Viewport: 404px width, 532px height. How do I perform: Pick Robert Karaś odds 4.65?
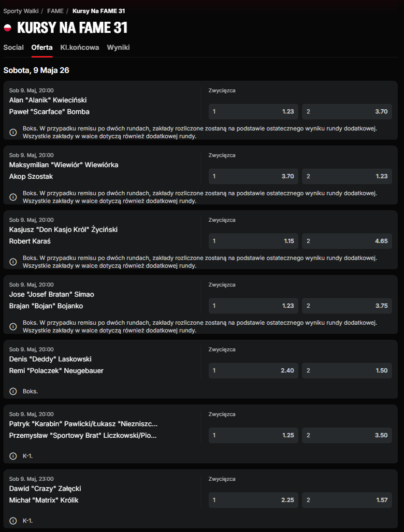tap(347, 241)
